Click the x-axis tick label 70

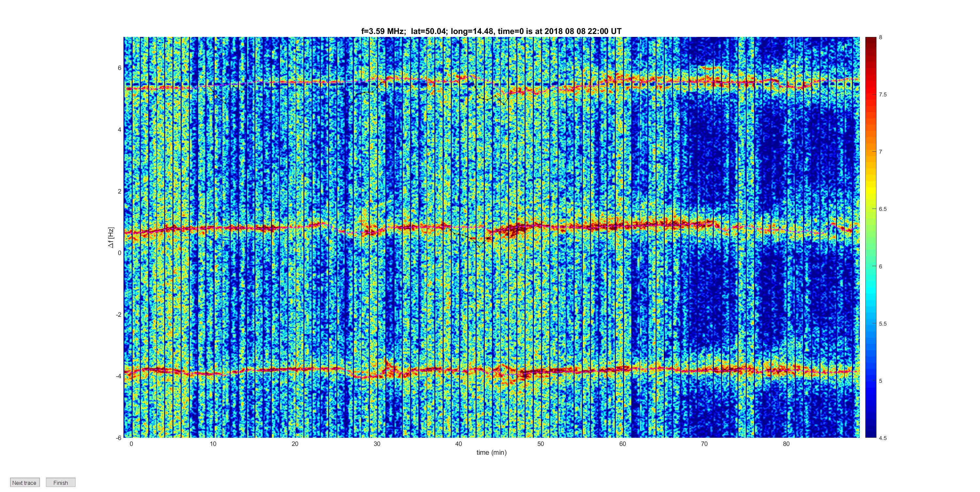pyautogui.click(x=704, y=444)
